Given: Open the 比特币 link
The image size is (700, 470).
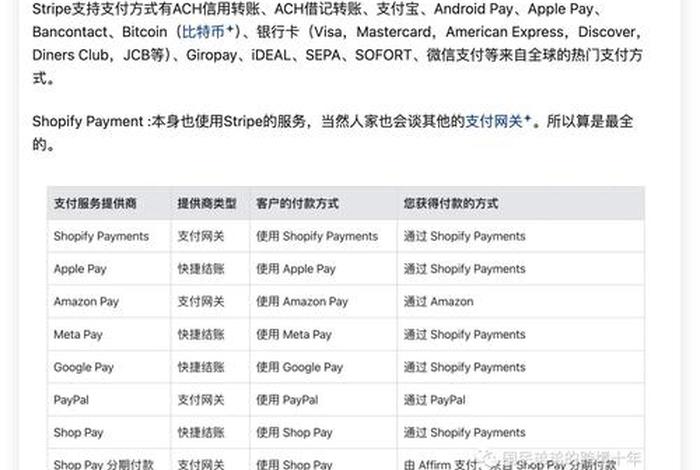Looking at the screenshot, I should [208, 32].
